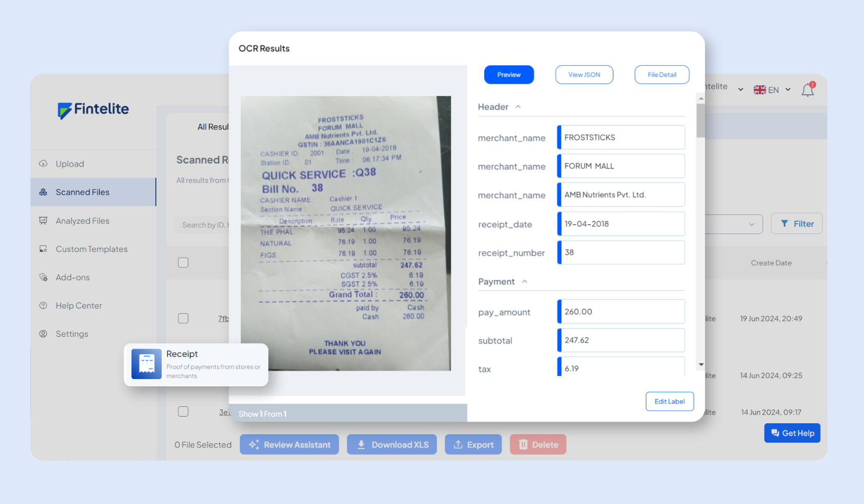Viewport: 864px width, 504px height.
Task: Click the Settings sidebar icon
Action: [x=43, y=334]
